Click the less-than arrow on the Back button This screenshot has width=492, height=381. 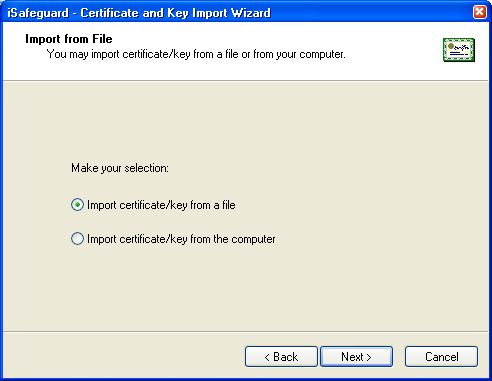point(267,357)
